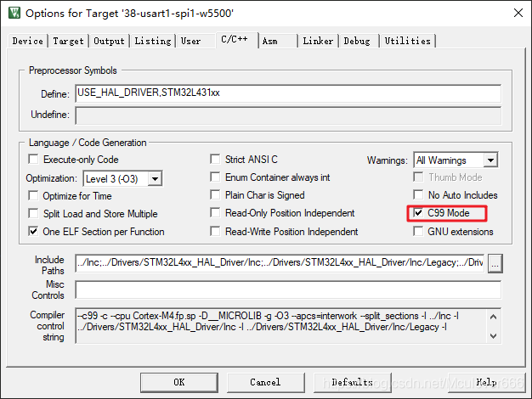Click the compiler string scroll up arrow
This screenshot has height=399, width=532.
pos(494,317)
